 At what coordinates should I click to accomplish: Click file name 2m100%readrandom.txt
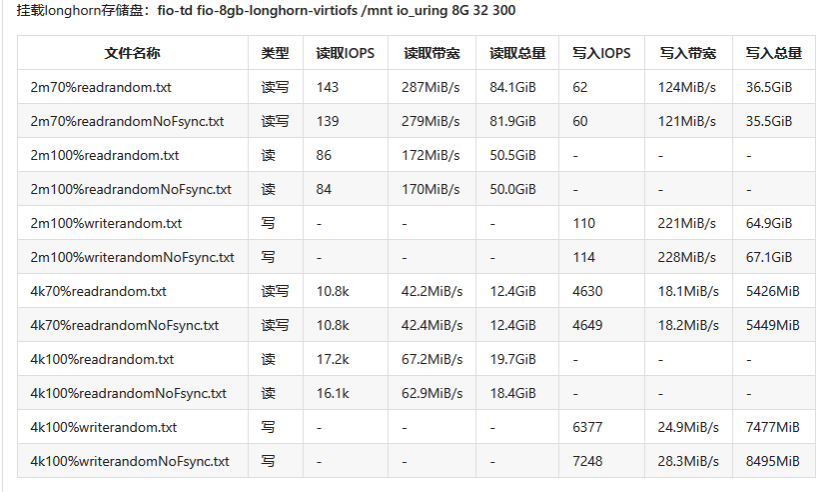pos(104,155)
